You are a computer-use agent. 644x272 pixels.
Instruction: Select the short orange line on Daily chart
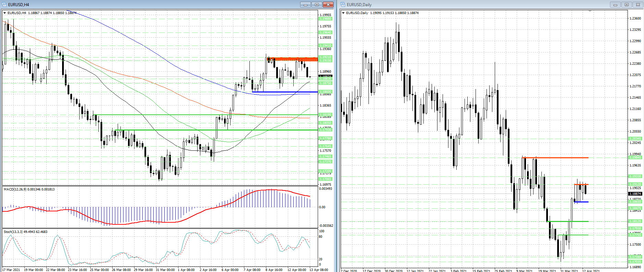click(x=581, y=184)
